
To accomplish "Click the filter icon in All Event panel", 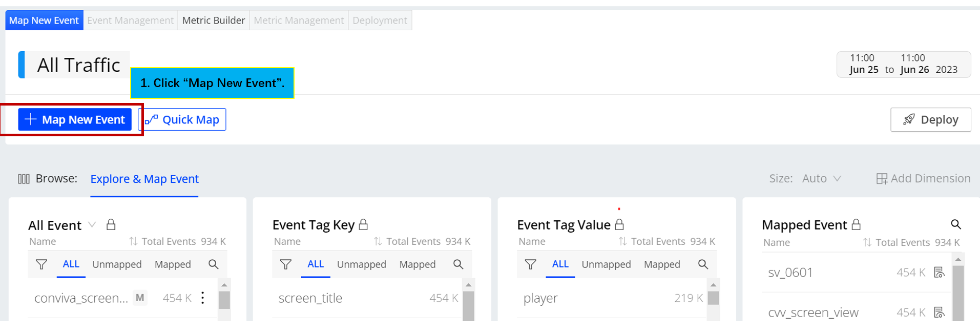I will (x=41, y=264).
